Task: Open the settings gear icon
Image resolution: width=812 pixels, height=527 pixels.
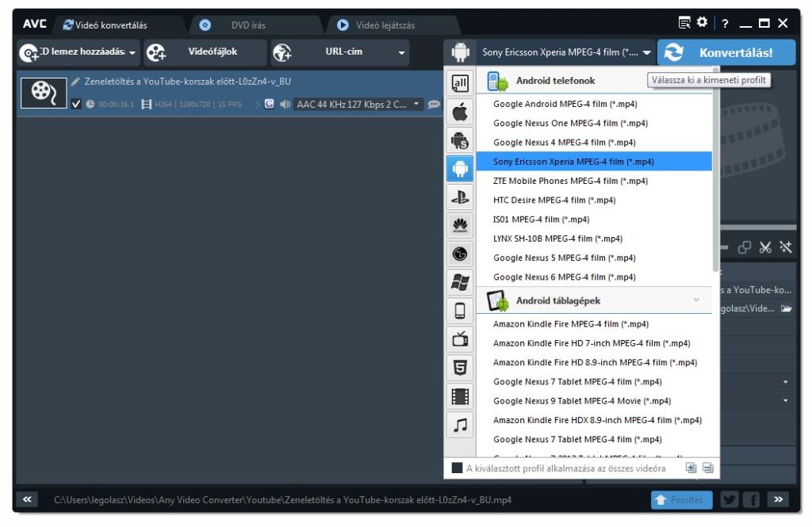Action: 703,22
